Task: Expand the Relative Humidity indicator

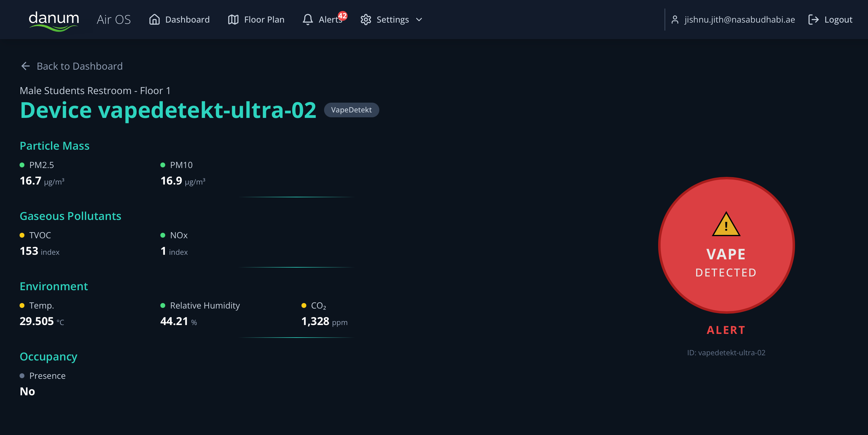Action: point(163,305)
